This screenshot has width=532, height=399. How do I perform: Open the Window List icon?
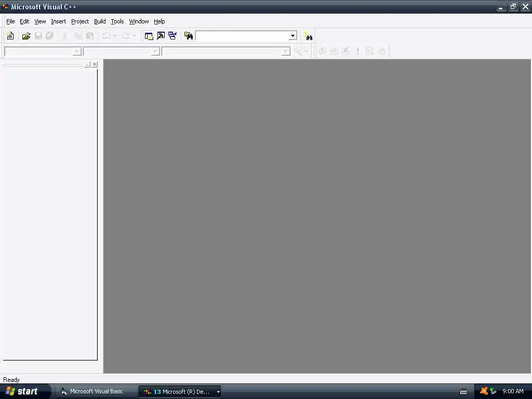pyautogui.click(x=172, y=36)
